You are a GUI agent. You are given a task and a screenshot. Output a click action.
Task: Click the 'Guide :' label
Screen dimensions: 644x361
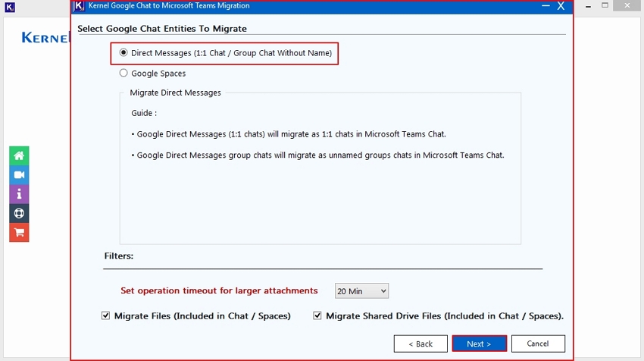(144, 113)
